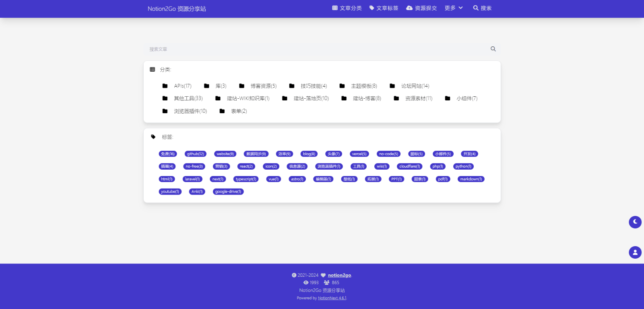Click the folder icon beside 建站-落地页(10)
644x309 pixels.
click(285, 98)
